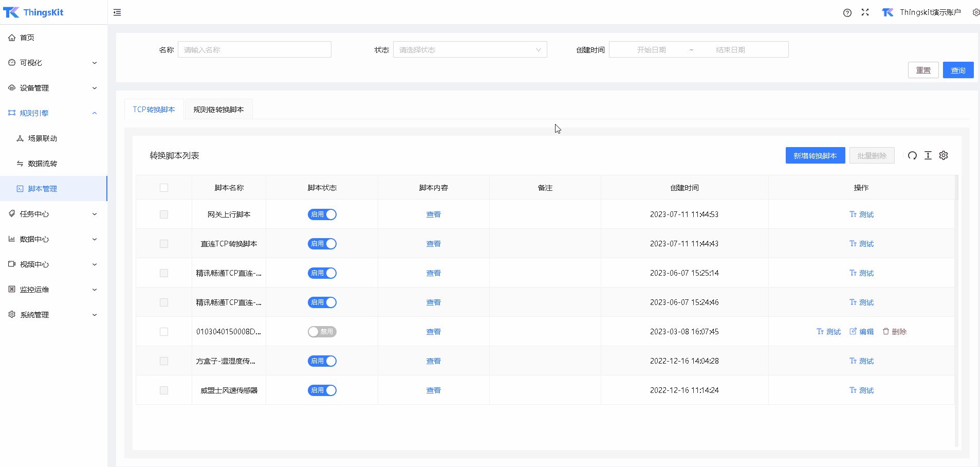Check the select-all header checkbox
980x467 pixels.
tap(164, 188)
